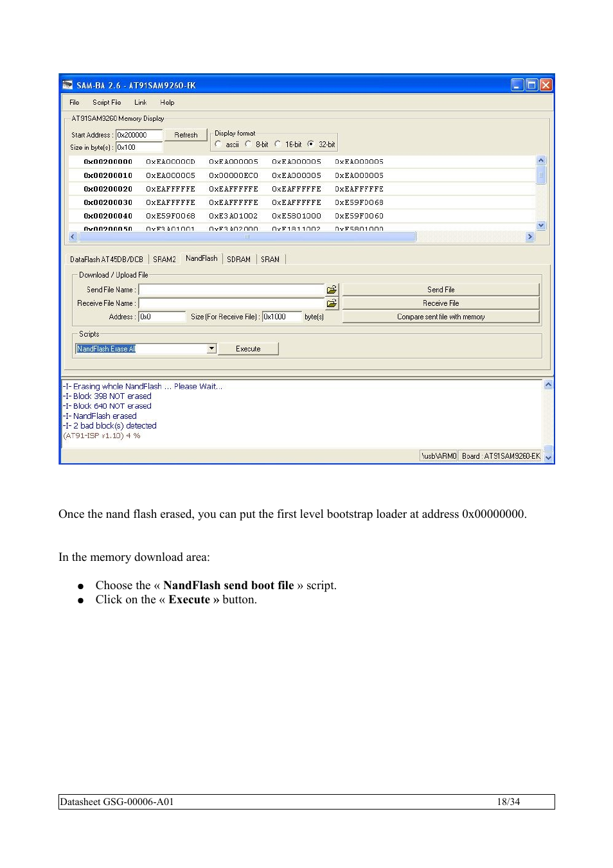613x868 pixels.
Task: Click Size For Receive File field
Action: (x=281, y=317)
